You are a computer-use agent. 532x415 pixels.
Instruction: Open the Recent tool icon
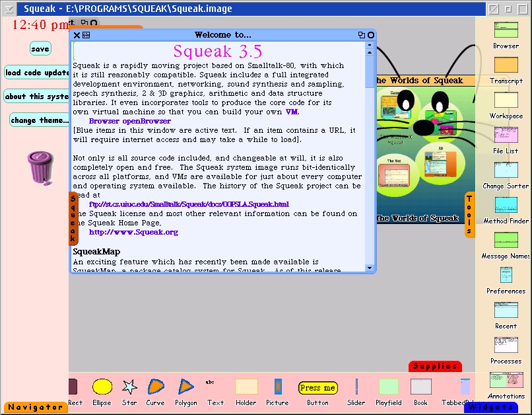coord(506,310)
